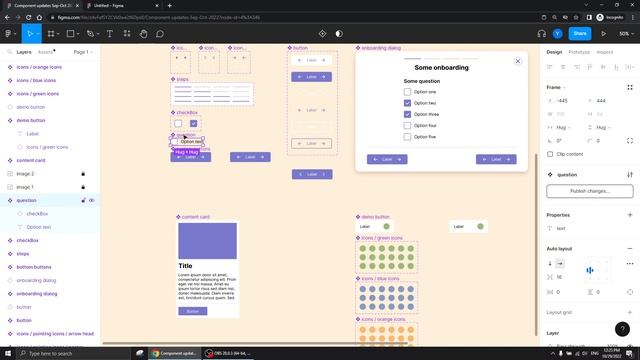This screenshot has height=360, width=640.
Task: Toggle visibility of the question layer
Action: pos(92,200)
